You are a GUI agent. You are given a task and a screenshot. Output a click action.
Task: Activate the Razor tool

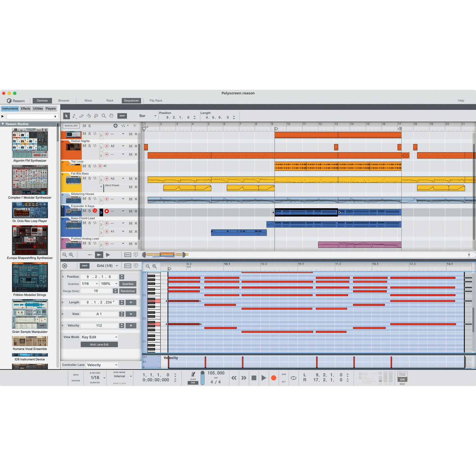coord(89,116)
